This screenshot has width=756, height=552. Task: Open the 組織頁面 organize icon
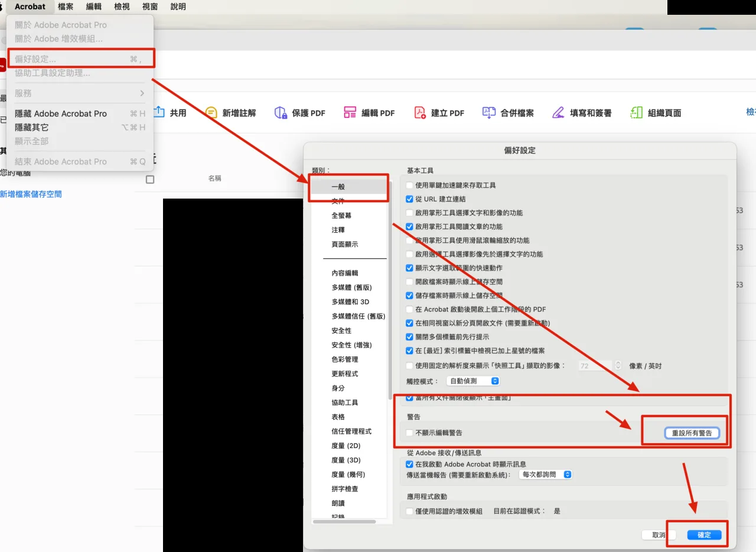click(x=636, y=112)
